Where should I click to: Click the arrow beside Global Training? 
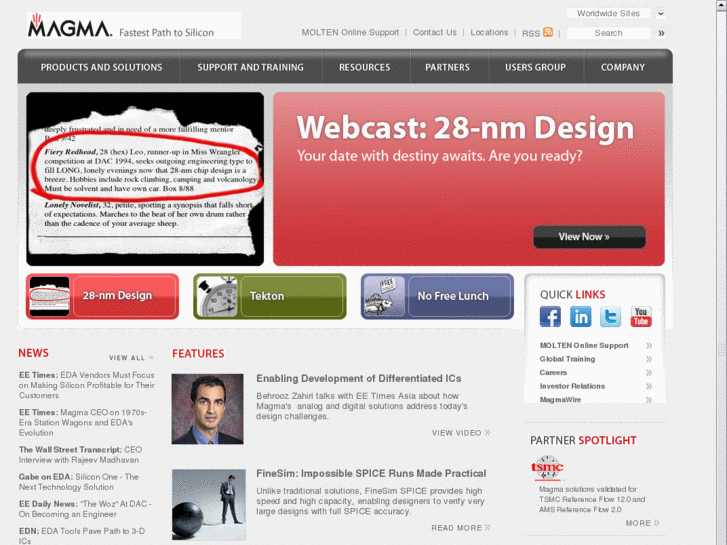649,359
